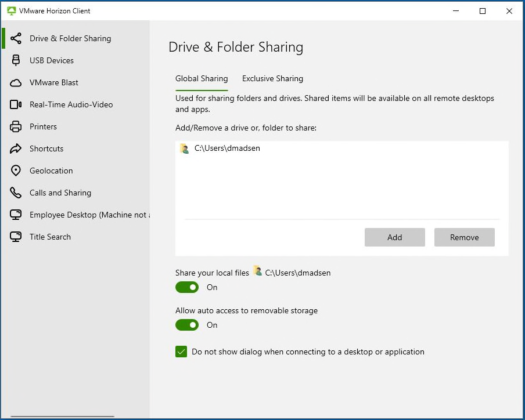Click the Geolocation pin icon
Screen dimensions: 525x420
click(16, 171)
